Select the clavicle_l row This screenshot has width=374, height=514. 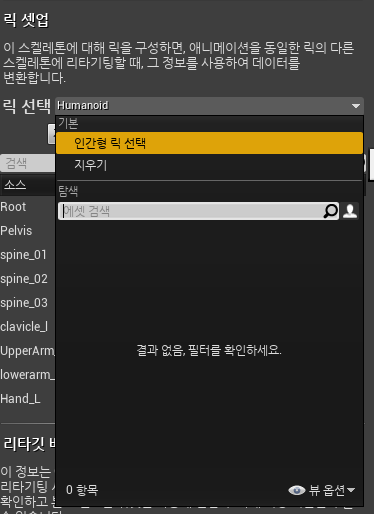click(x=24, y=327)
